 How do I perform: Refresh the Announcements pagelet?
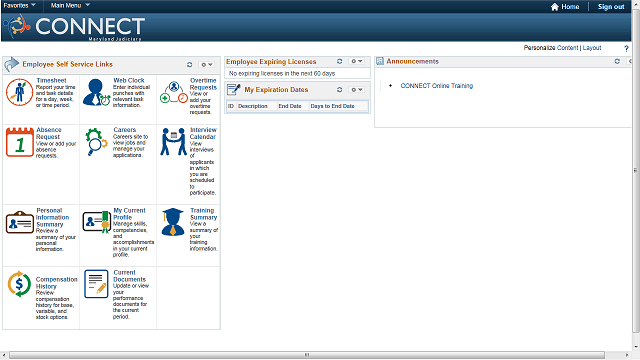617,61
